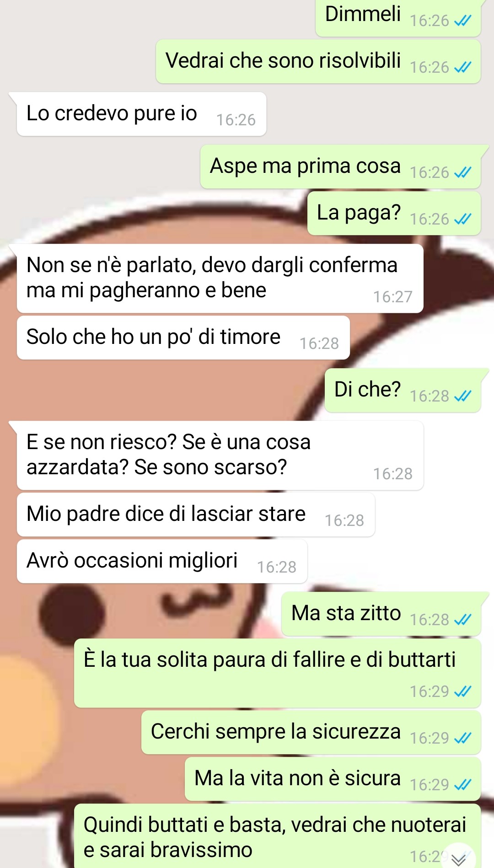Tap the scroll-to-bottom double chevron button
Screen dimensions: 494x868
459,856
